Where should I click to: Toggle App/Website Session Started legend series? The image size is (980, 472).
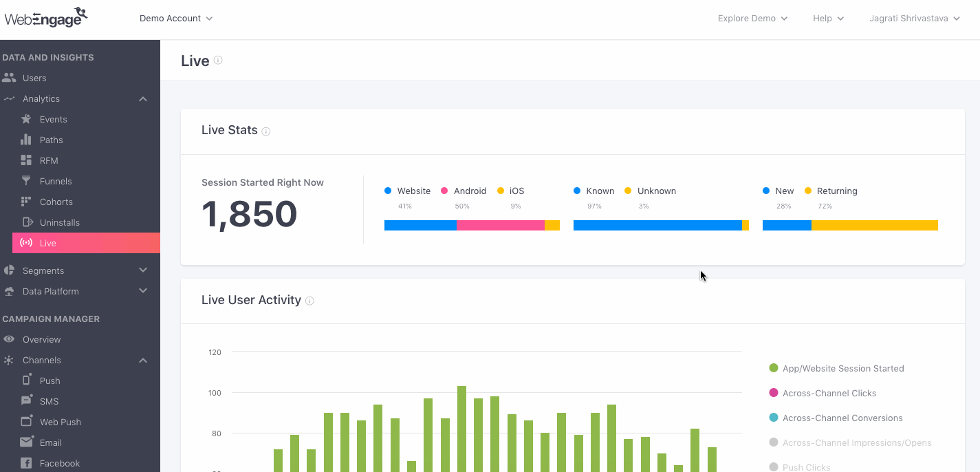click(836, 368)
